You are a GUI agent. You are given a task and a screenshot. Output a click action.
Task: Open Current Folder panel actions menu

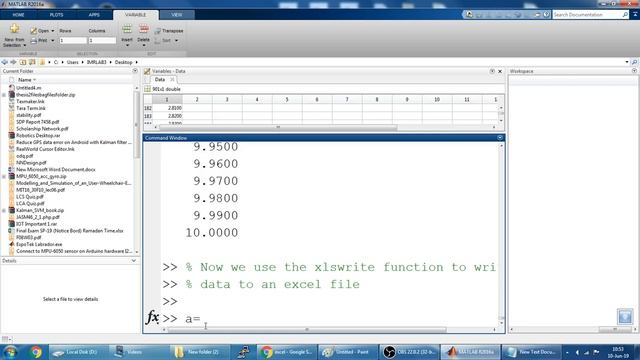tap(135, 71)
